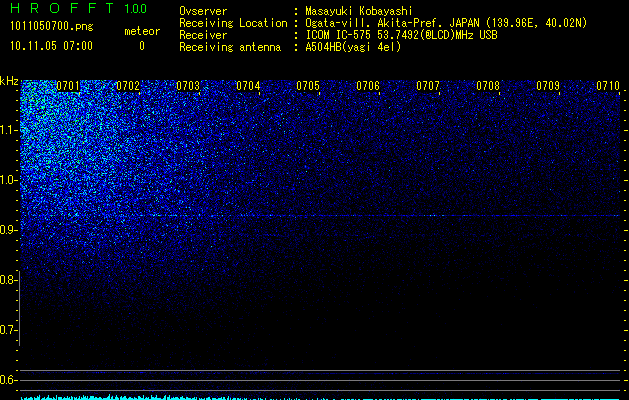Click the observer name Masayuki Kobayashi
Image resolution: width=629 pixels, height=400 pixels.
359,11
